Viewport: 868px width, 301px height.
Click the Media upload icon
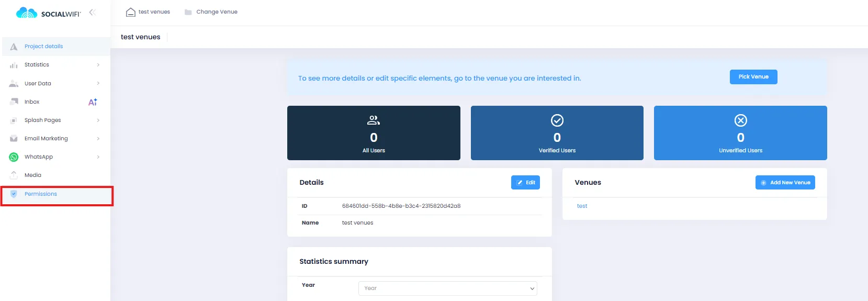pos(14,175)
